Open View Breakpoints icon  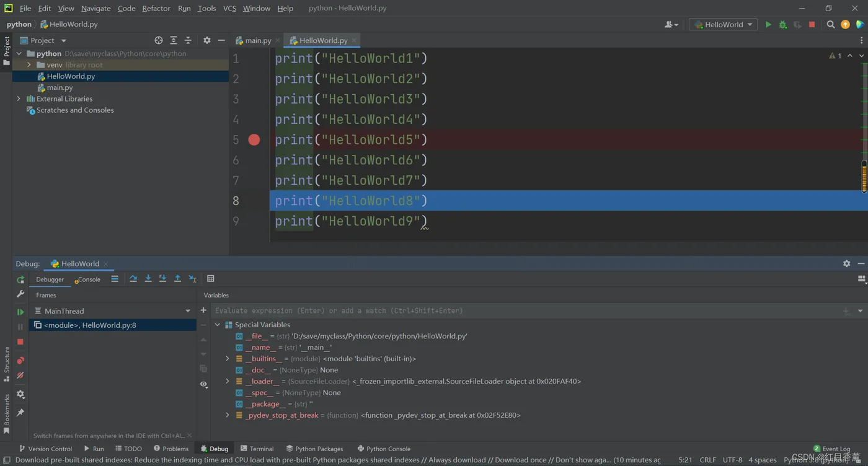pyautogui.click(x=20, y=360)
